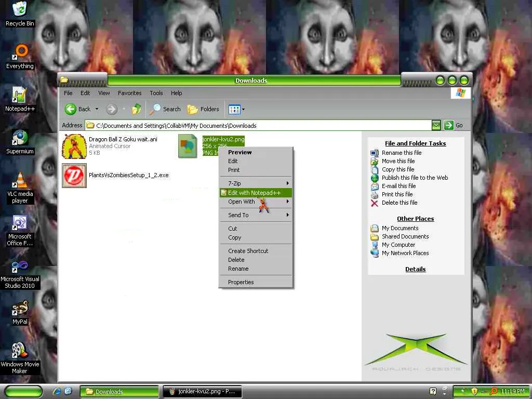This screenshot has height=399, width=532.
Task: Choose Create Shortcut in context menu
Action: pyautogui.click(x=256, y=251)
